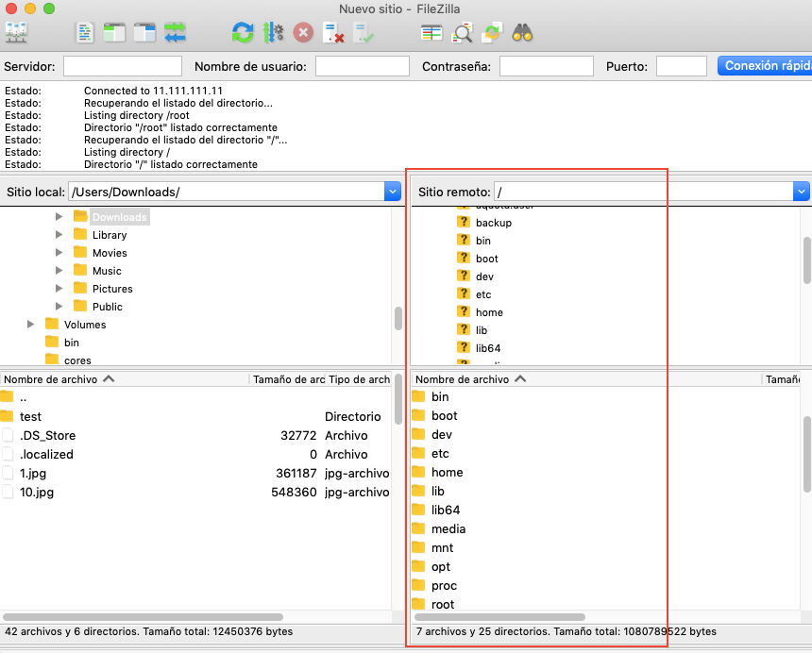The image size is (812, 653).
Task: Focus the Contraseña password field
Action: [546, 66]
